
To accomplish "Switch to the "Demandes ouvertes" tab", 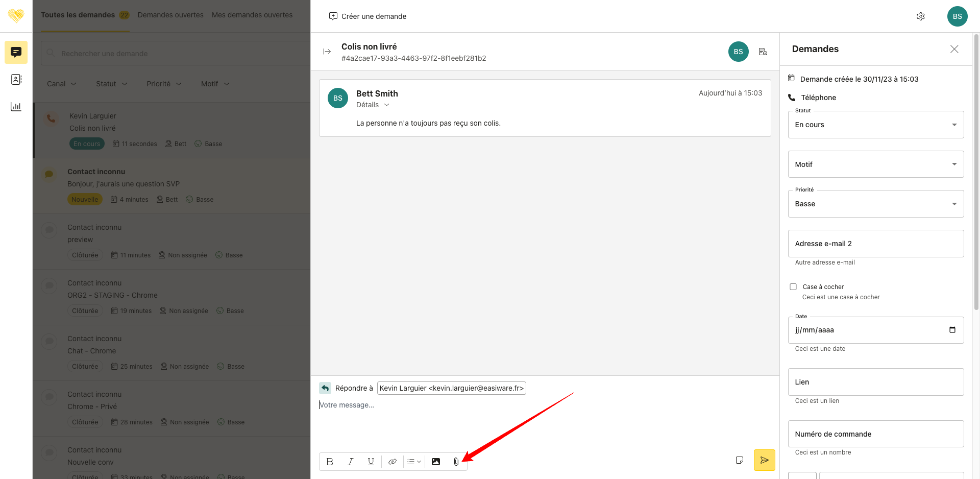I will 170,15.
